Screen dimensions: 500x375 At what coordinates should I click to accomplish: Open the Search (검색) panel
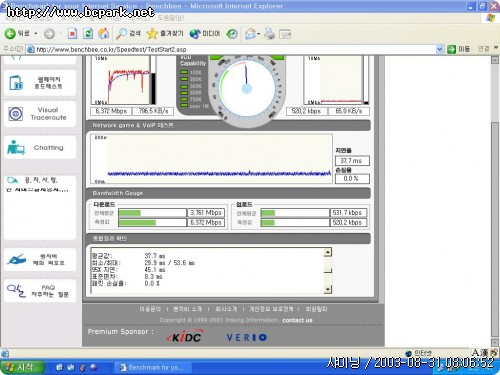(128, 34)
